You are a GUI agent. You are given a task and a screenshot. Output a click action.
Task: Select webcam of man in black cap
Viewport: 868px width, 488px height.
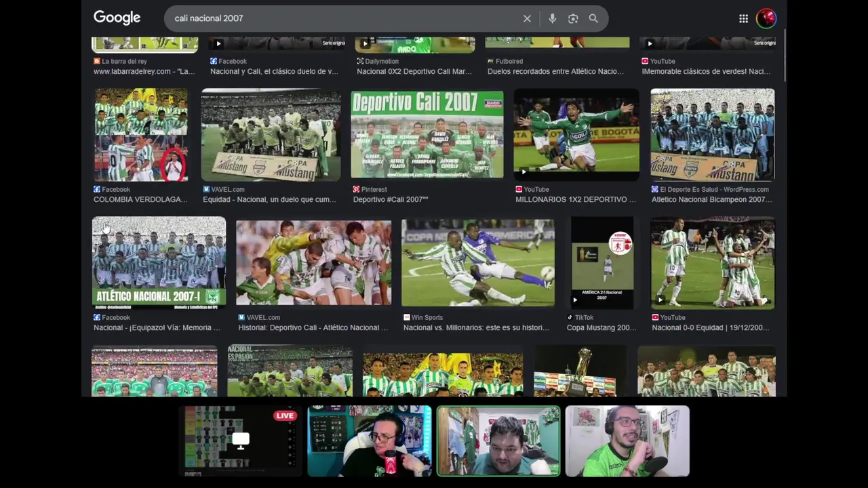coord(370,441)
